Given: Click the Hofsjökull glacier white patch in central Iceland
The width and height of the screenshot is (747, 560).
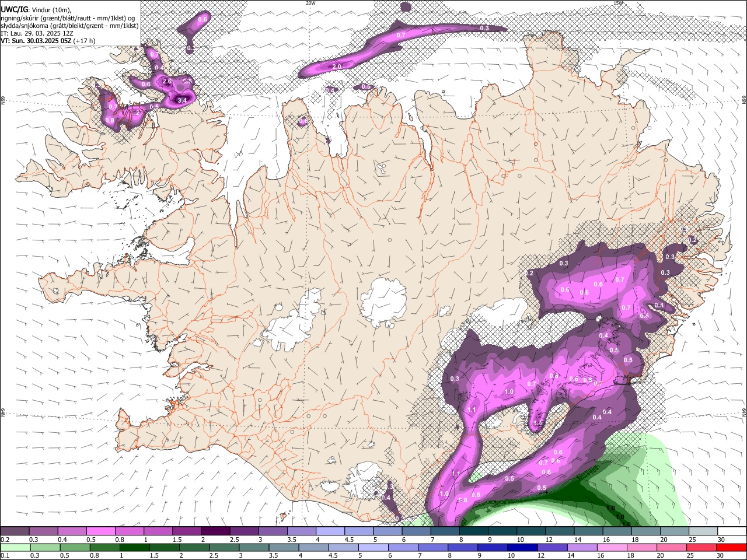Looking at the screenshot, I should [383, 302].
